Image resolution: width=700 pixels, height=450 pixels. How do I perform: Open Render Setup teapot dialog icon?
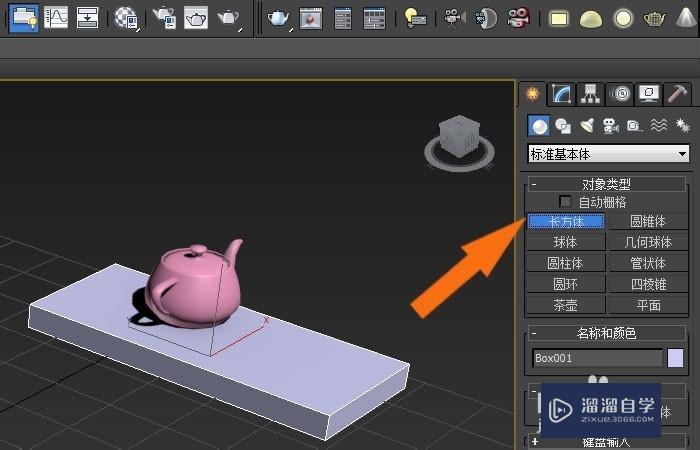pos(164,17)
